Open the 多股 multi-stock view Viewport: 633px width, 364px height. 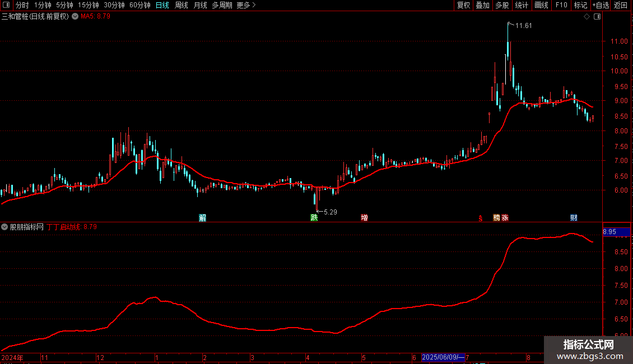(x=502, y=5)
